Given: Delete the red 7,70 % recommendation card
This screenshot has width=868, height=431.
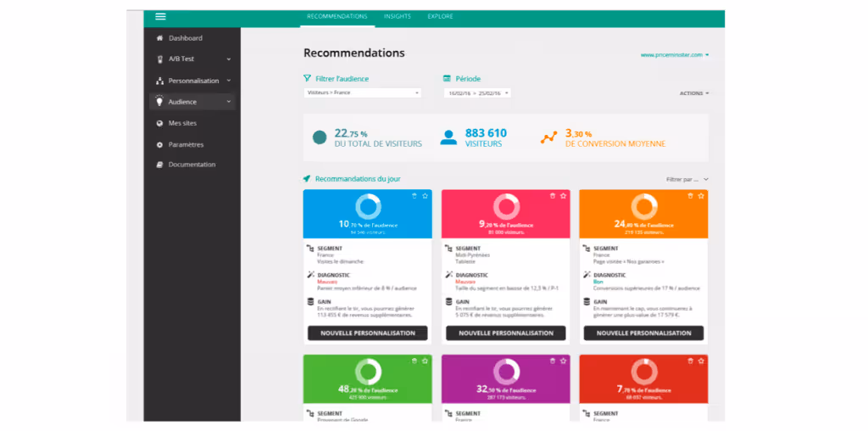Looking at the screenshot, I should point(690,361).
